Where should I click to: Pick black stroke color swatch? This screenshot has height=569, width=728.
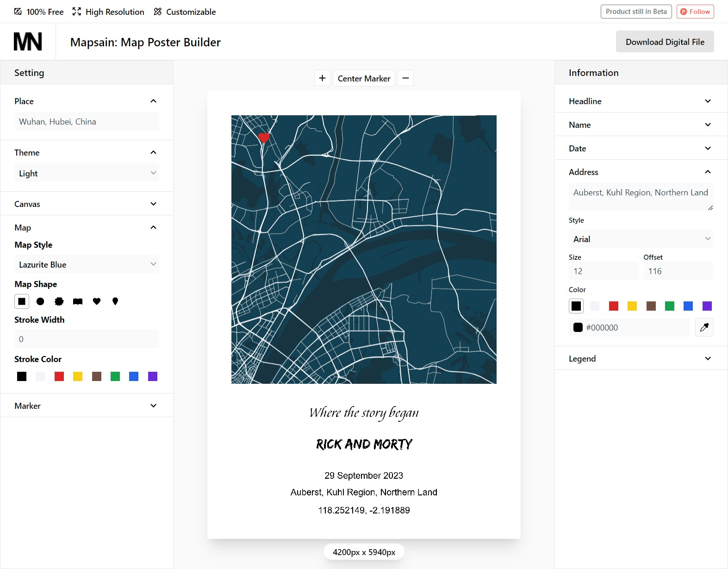pyautogui.click(x=22, y=376)
